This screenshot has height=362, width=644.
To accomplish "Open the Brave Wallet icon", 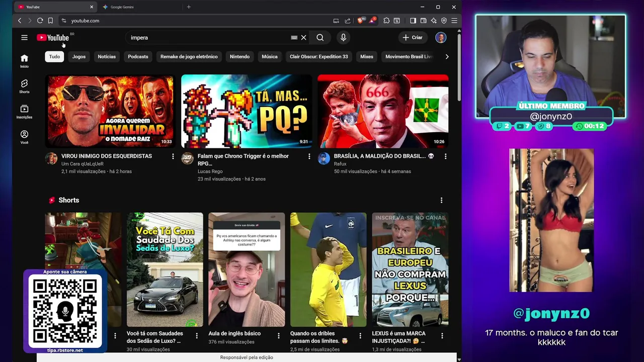I will pos(423,21).
